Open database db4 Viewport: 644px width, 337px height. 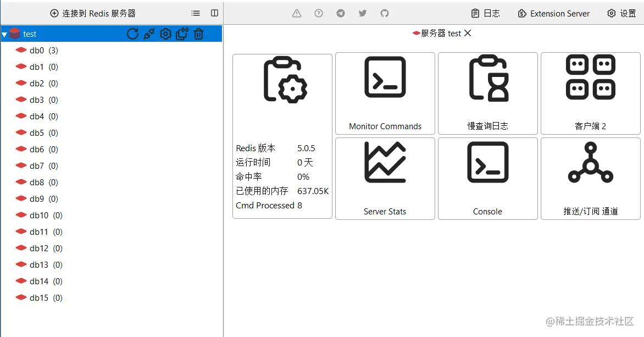click(x=37, y=117)
